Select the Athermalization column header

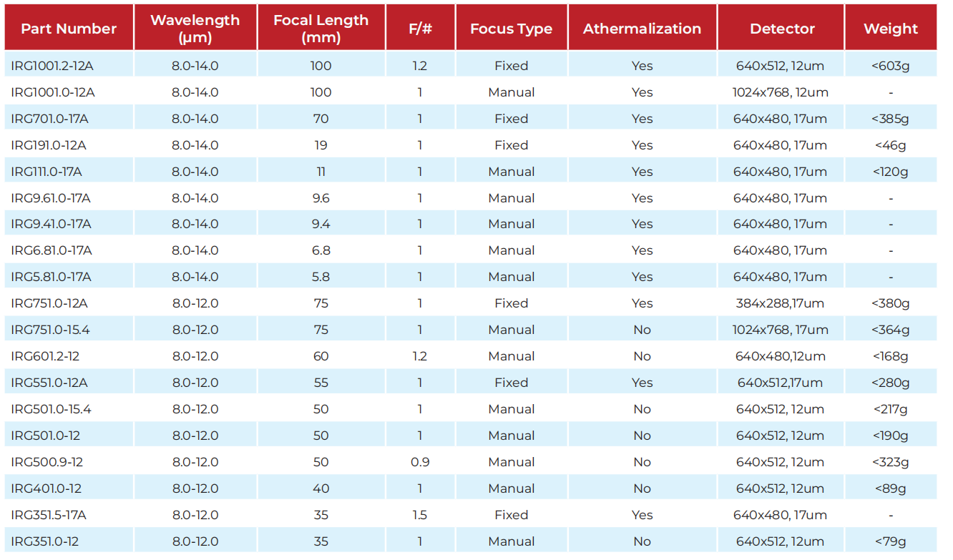click(642, 29)
